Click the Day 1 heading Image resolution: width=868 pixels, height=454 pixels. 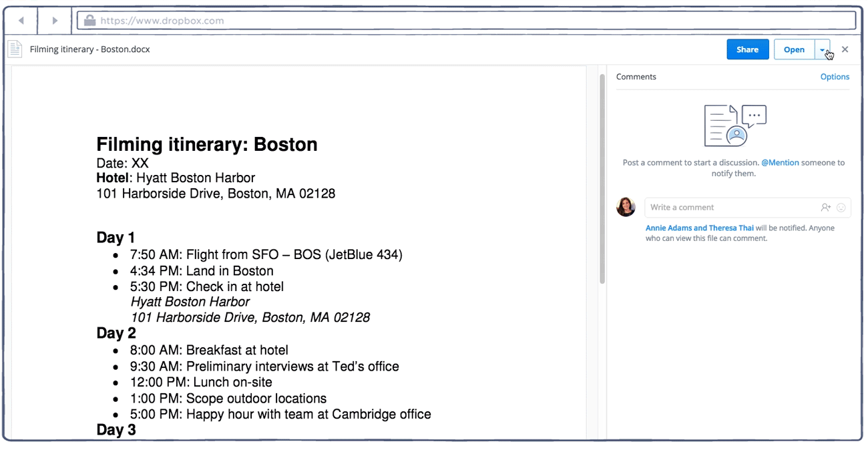[x=116, y=238]
